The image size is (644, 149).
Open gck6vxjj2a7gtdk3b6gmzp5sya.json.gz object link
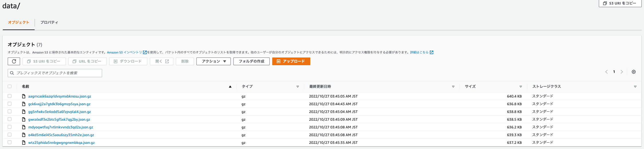pyautogui.click(x=59, y=104)
